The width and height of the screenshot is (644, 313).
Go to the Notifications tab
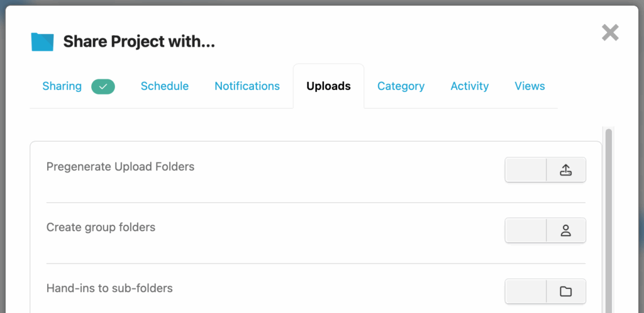pyautogui.click(x=247, y=86)
